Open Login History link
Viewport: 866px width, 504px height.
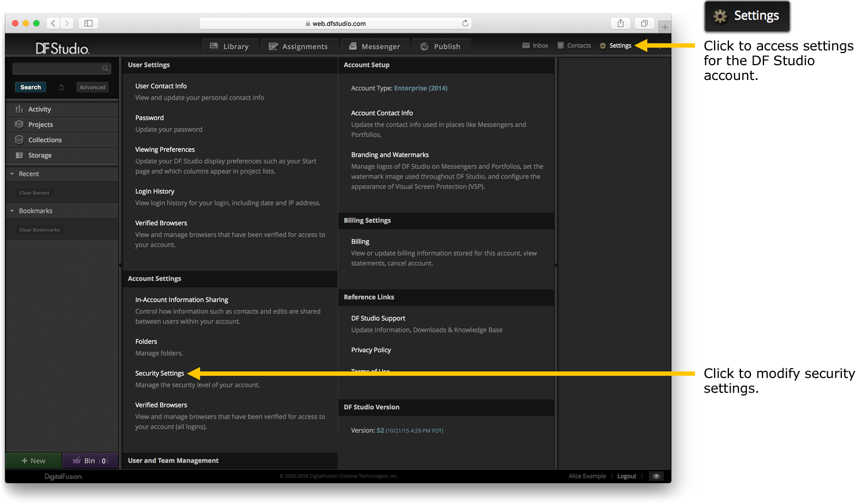(x=155, y=191)
